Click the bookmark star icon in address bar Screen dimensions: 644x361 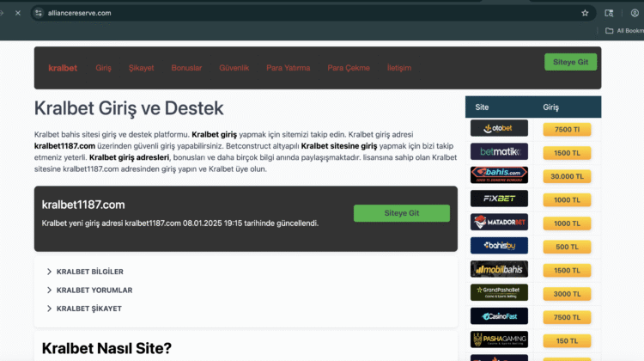585,13
